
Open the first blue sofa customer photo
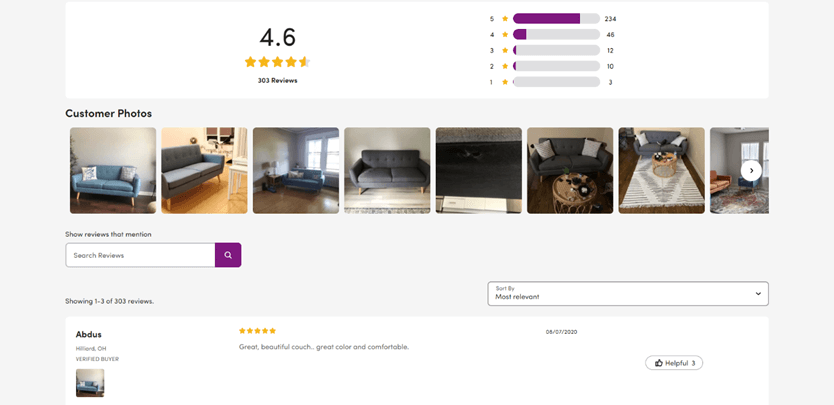113,170
